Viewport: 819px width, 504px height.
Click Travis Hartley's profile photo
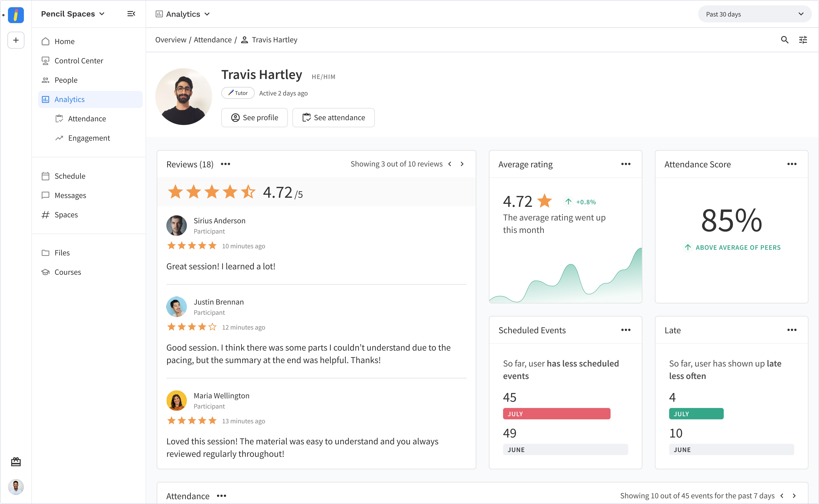tap(183, 97)
